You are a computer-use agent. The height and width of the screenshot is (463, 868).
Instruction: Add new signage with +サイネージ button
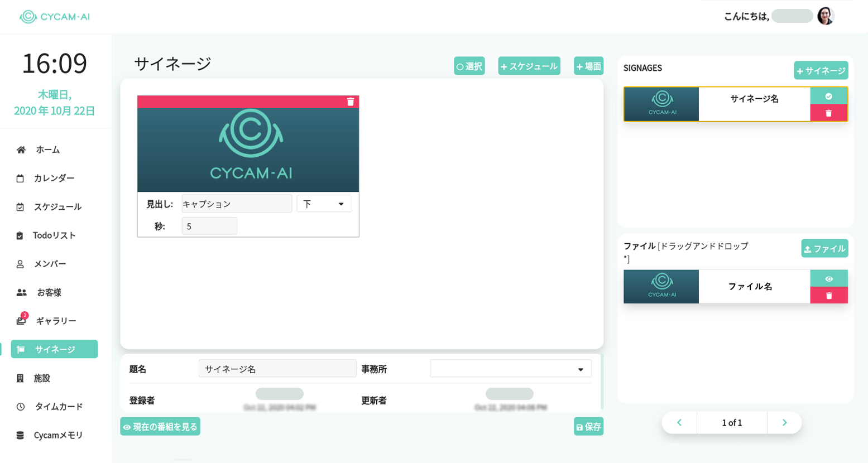(x=821, y=70)
